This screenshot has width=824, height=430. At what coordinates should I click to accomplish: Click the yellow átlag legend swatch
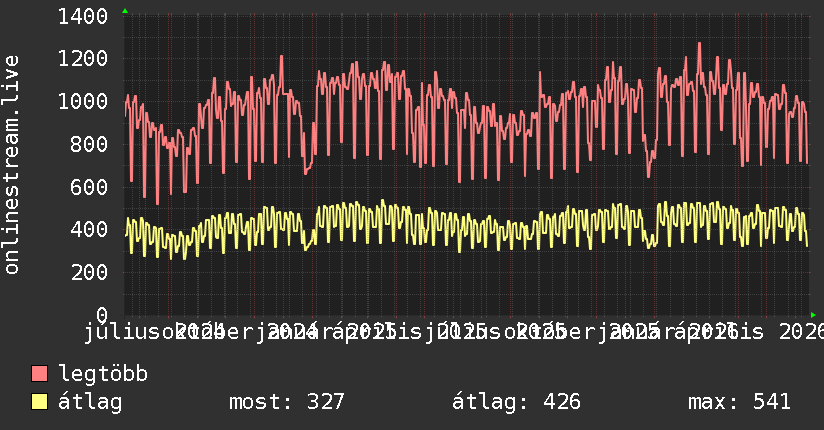point(39,401)
